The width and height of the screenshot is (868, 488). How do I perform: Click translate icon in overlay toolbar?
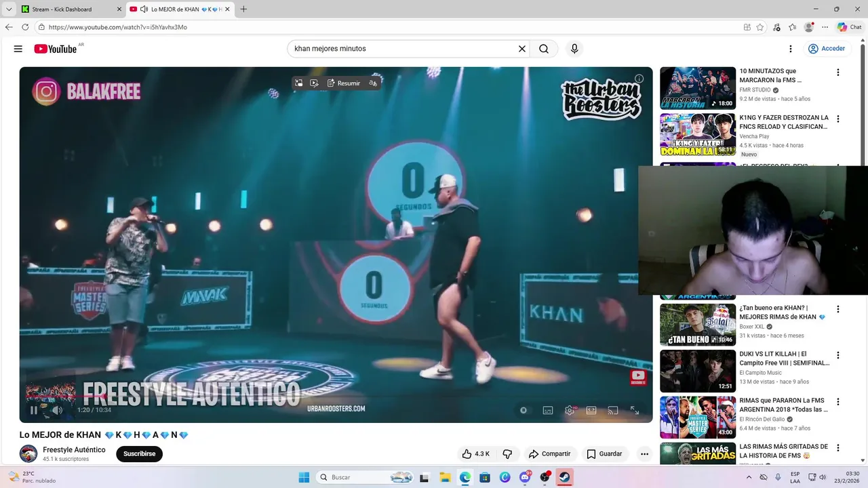click(x=373, y=83)
